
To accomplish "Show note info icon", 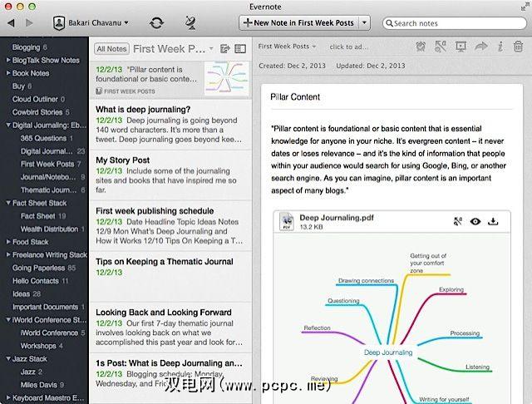I will pyautogui.click(x=500, y=47).
